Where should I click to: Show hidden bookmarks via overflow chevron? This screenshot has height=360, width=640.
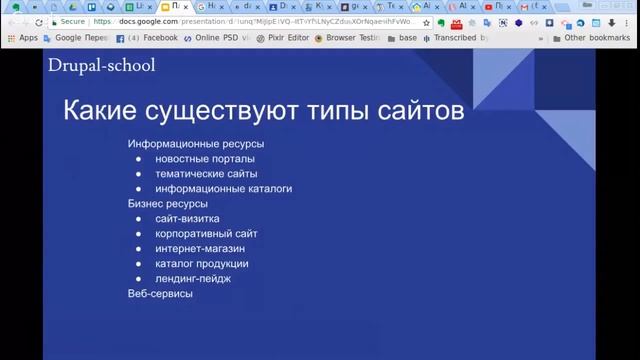541,38
